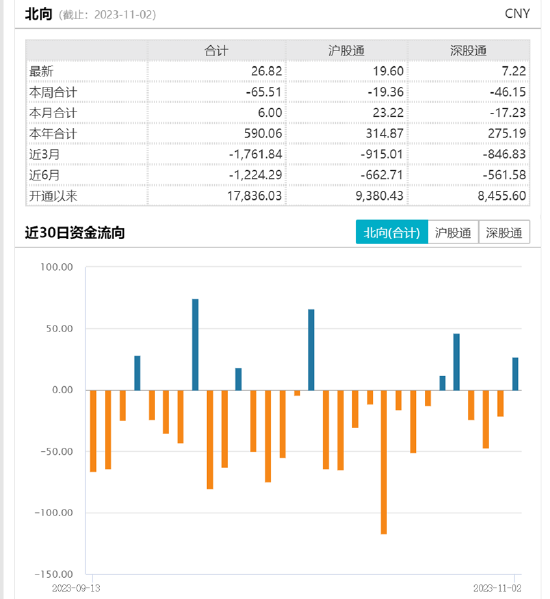This screenshot has width=550, height=599.
Task: Click the CNY currency label
Action: [x=517, y=14]
